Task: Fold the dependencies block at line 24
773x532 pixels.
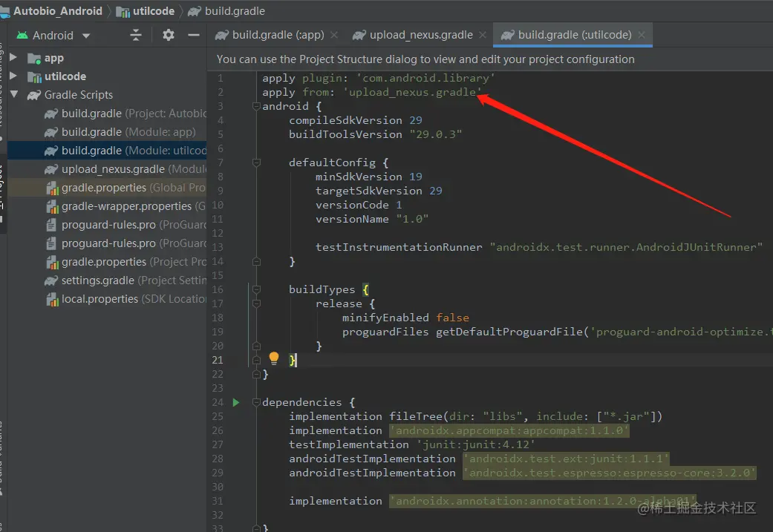Action: 256,402
